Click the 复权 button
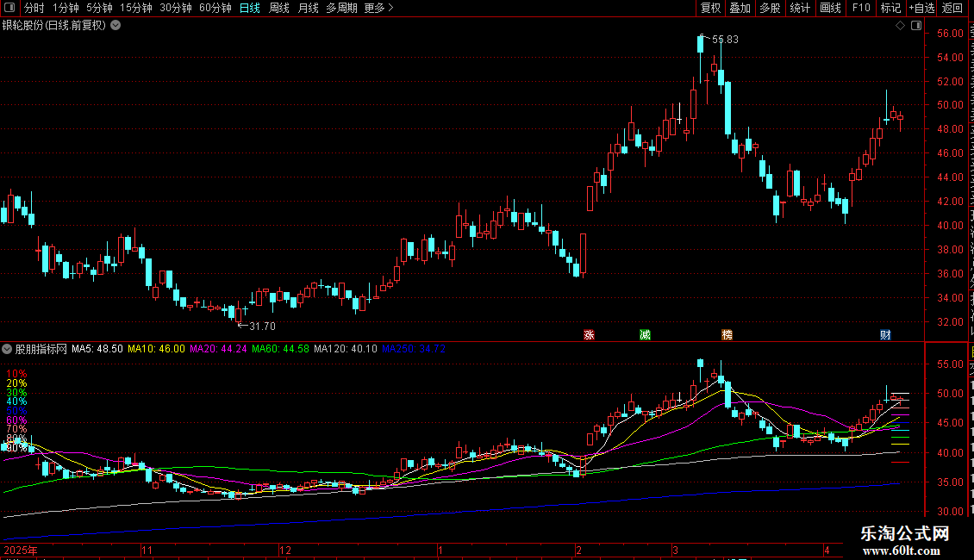974x560 pixels. [710, 8]
